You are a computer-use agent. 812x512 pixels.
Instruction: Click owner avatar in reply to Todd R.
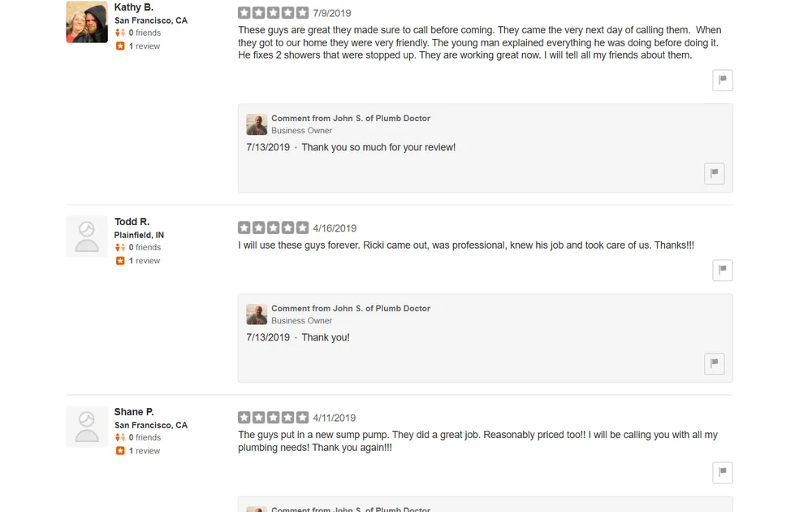click(257, 315)
